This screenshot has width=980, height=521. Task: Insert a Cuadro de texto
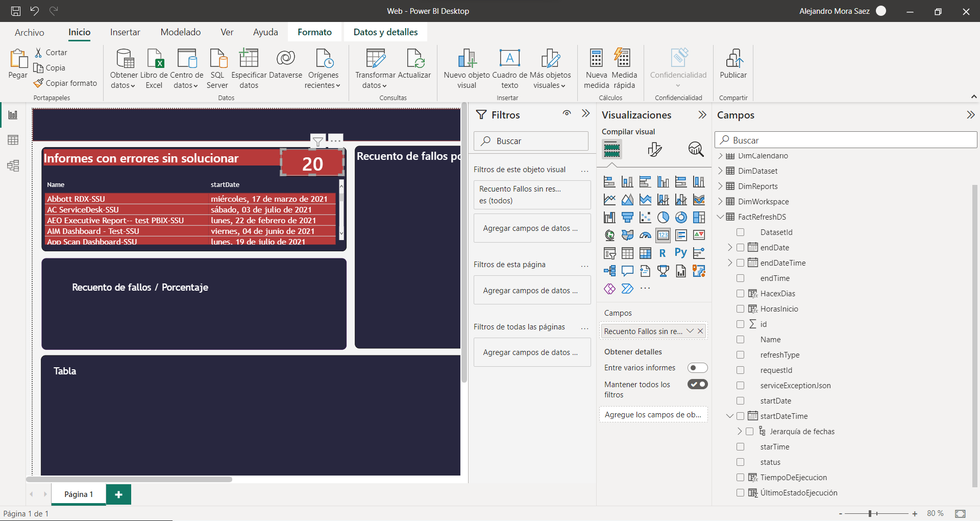(x=509, y=59)
